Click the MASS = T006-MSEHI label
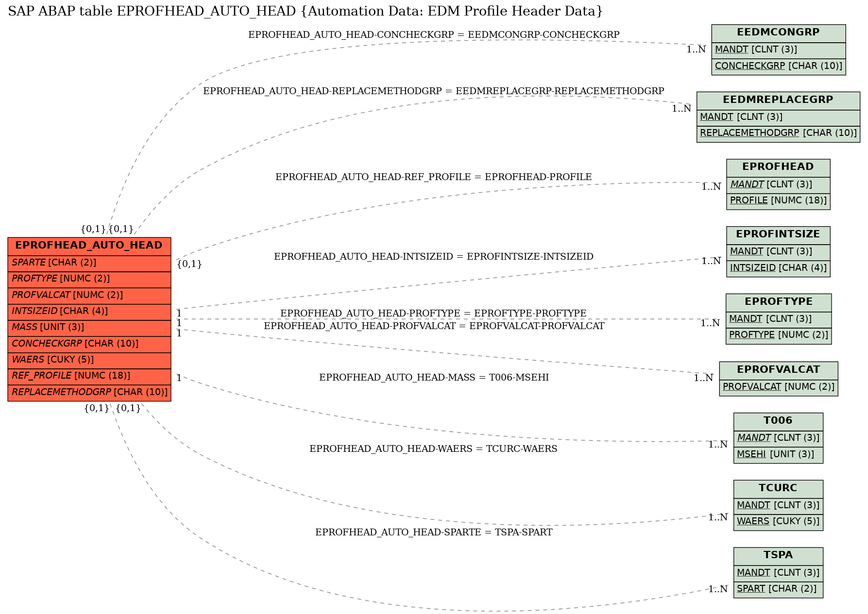 pyautogui.click(x=434, y=378)
